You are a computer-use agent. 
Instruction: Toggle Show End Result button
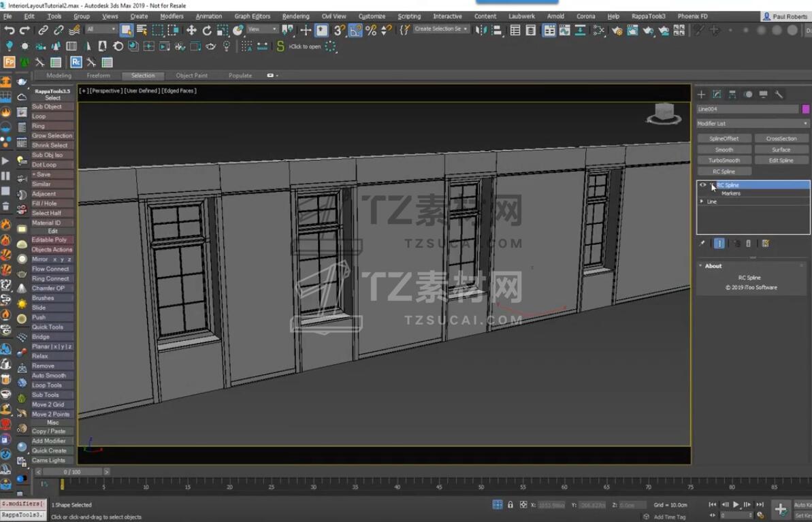(x=719, y=244)
